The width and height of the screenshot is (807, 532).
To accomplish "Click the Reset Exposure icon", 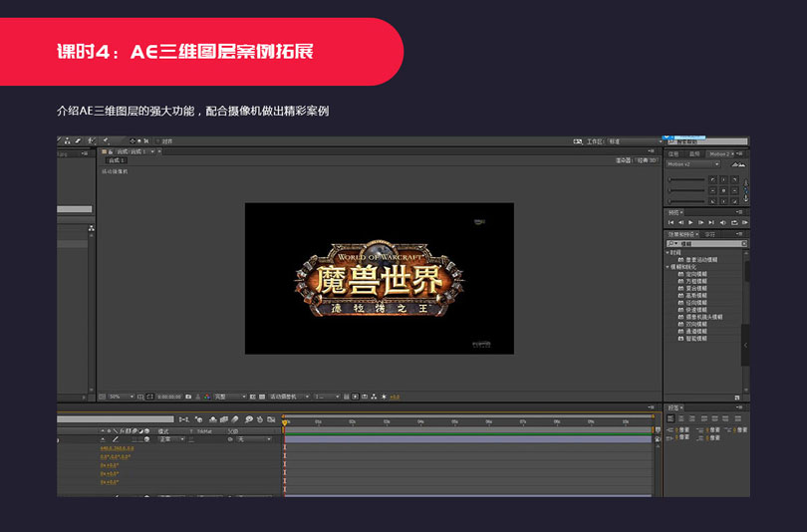I will point(384,397).
